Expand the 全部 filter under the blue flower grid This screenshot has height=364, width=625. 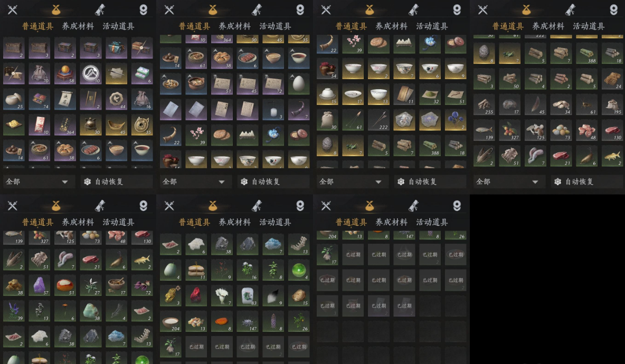click(351, 181)
